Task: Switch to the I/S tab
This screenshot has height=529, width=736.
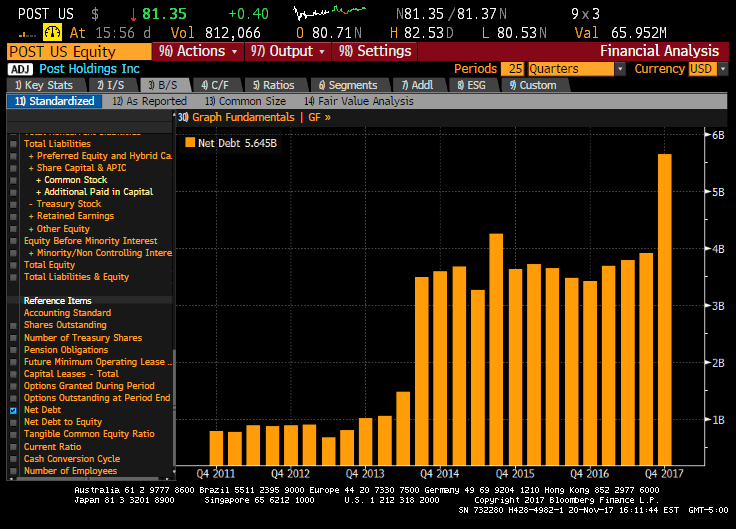Action: 111,85
